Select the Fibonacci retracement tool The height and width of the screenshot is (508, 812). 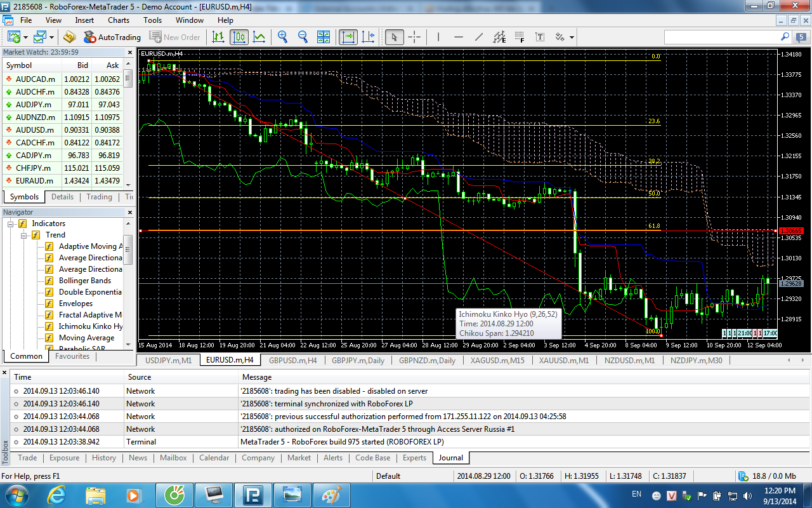click(520, 37)
